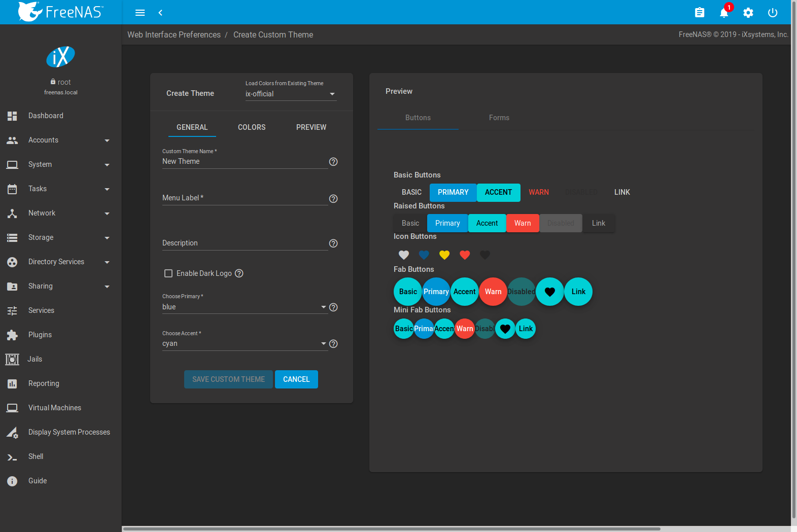Screen dimensions: 797x532
Task: Switch to the PREVIEW tab
Action: coord(311,127)
